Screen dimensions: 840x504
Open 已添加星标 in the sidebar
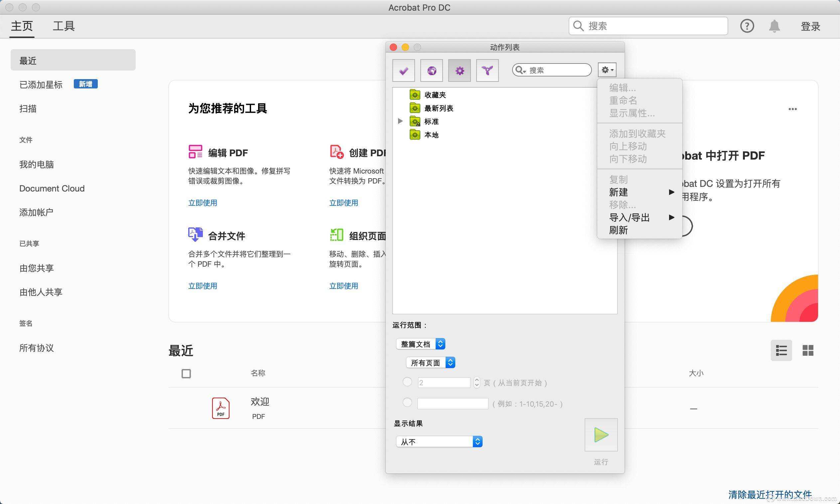[41, 84]
